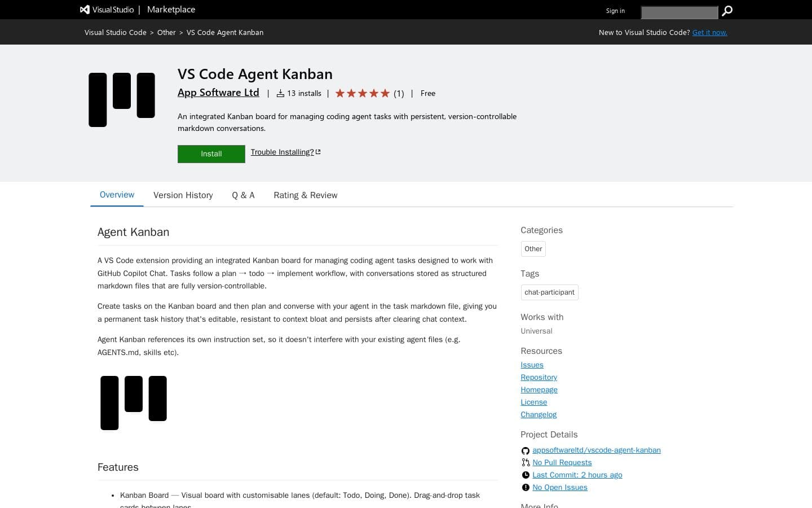Screen dimensions: 812x508
Task: Click the pull request icon in Project Details
Action: point(526,463)
